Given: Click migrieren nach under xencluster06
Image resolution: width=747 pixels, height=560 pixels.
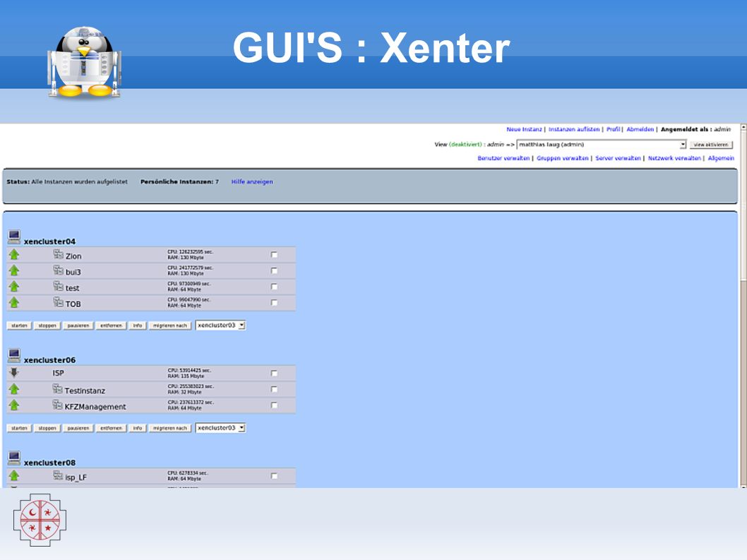Looking at the screenshot, I should coord(170,429).
